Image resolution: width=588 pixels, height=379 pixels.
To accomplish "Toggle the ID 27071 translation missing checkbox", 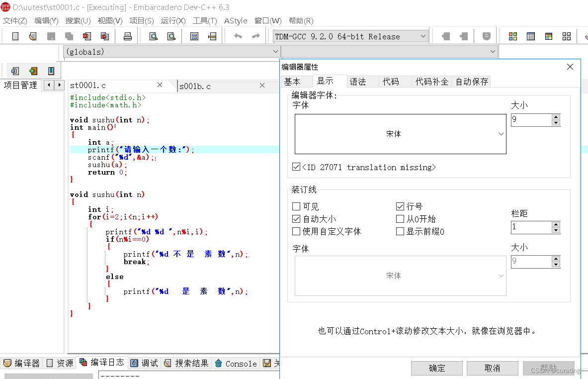I will tap(296, 167).
